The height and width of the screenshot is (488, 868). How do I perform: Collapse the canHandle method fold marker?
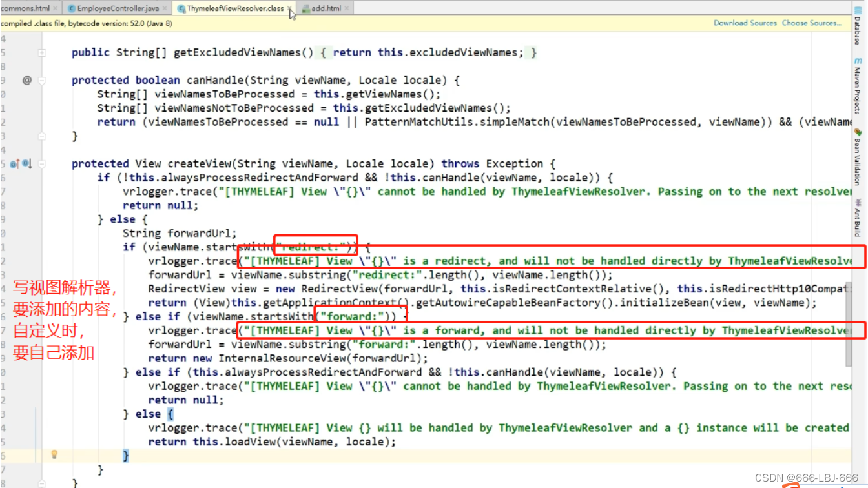[x=42, y=81]
